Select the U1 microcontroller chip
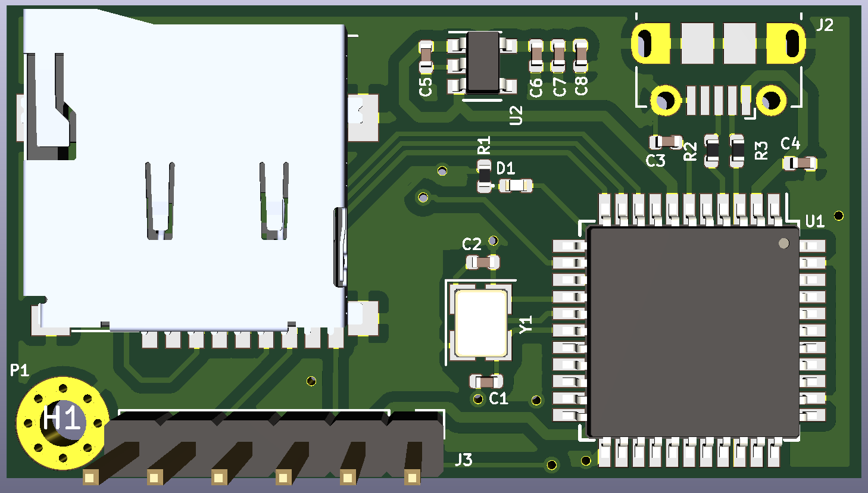This screenshot has width=868, height=493. [692, 332]
